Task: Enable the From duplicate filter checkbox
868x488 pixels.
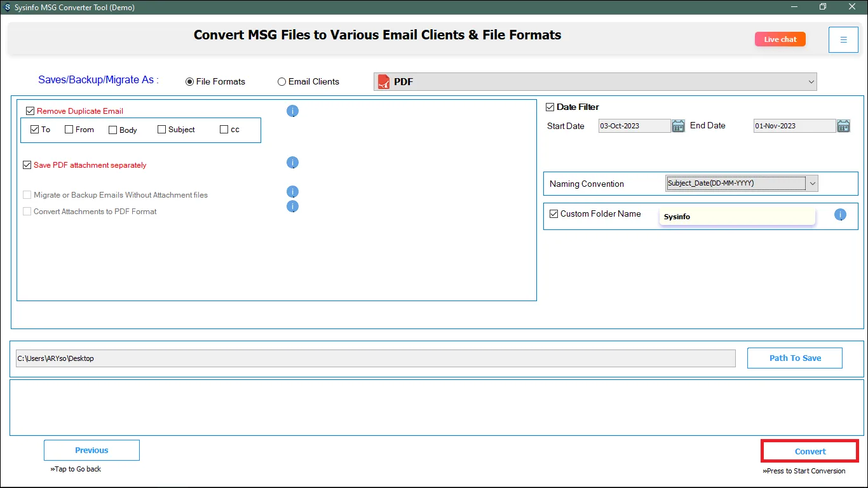Action: (69, 130)
